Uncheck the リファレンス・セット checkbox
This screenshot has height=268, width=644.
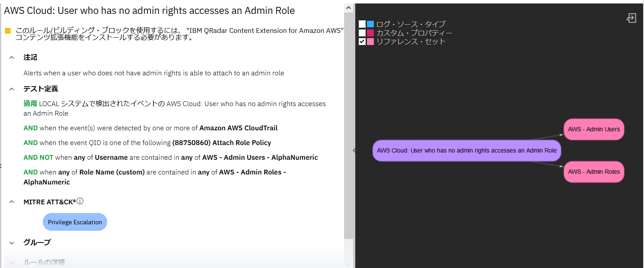[x=362, y=42]
